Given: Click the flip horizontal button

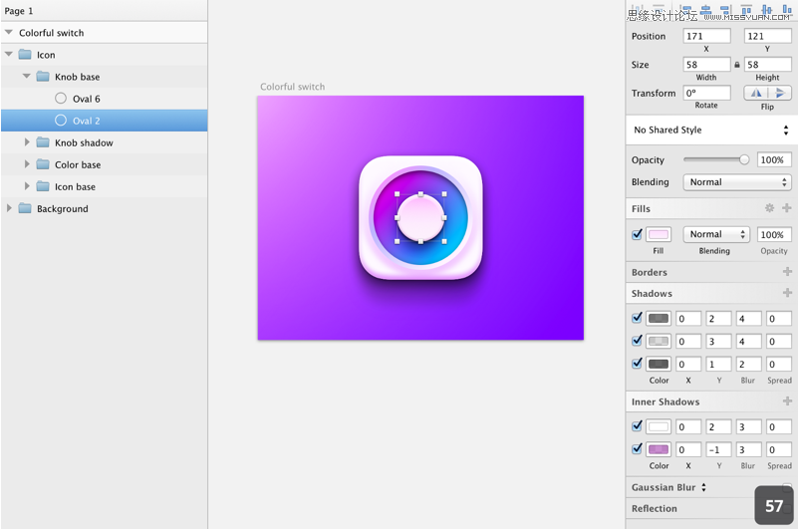Looking at the screenshot, I should coord(756,93).
